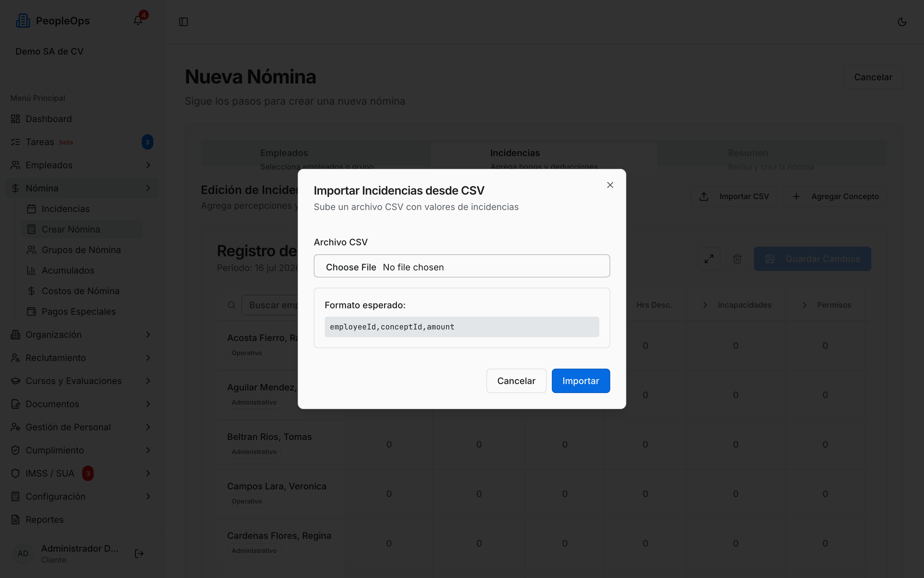Click Demo SA de CV company name
924x578 pixels.
[x=49, y=52]
